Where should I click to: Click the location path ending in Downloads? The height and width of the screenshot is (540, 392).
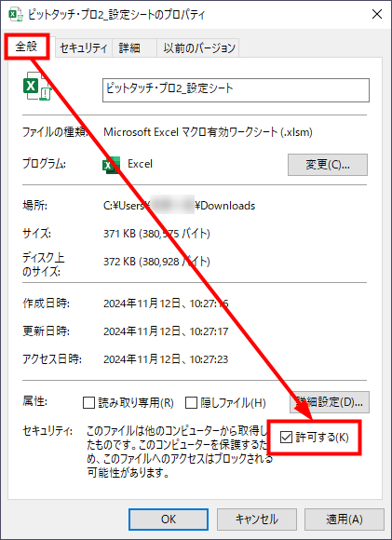point(179,206)
